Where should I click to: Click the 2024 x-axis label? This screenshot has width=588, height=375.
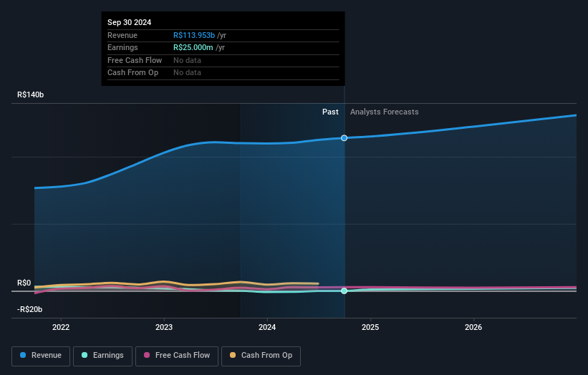[x=267, y=327]
